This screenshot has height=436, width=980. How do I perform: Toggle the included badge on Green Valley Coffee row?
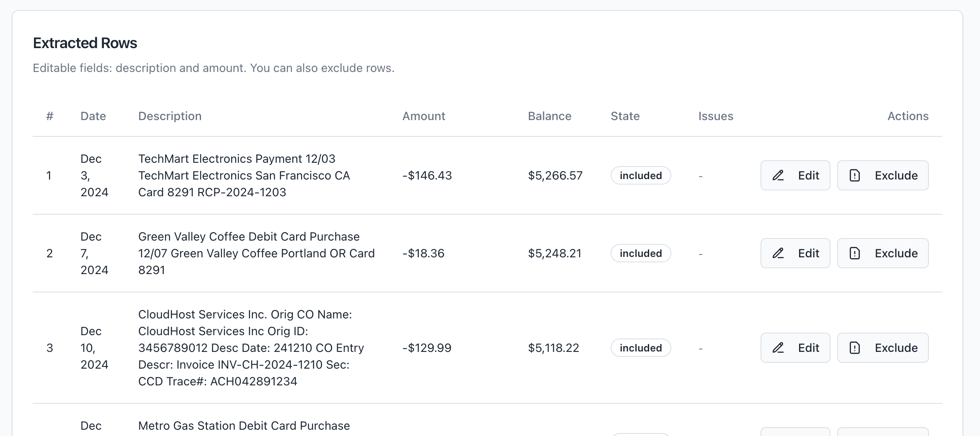[640, 253]
